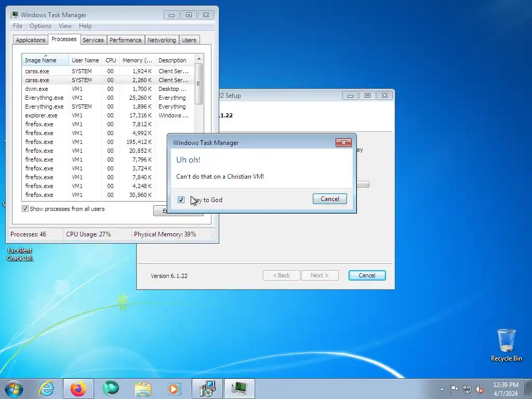Launch Internet Explorer from taskbar

[x=46, y=389]
